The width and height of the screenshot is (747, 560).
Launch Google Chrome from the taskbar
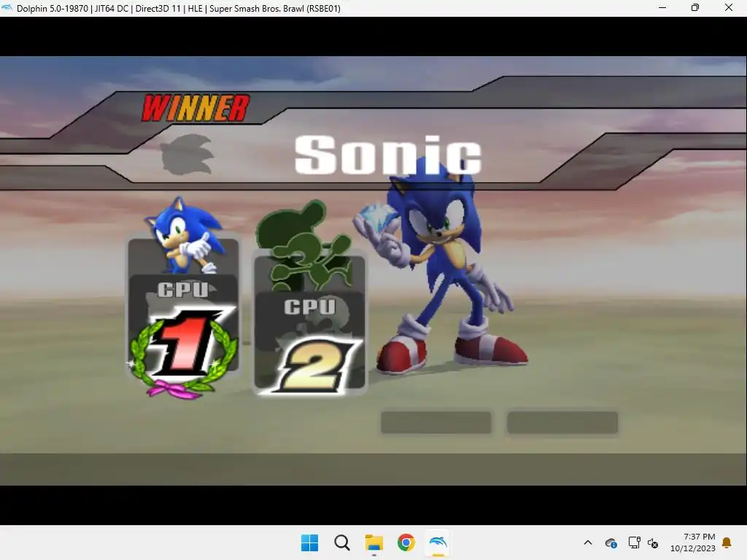click(x=406, y=542)
